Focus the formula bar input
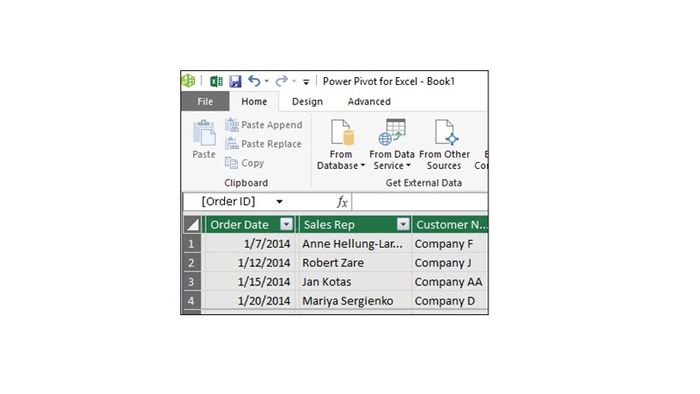This screenshot has width=700, height=394. (x=419, y=202)
